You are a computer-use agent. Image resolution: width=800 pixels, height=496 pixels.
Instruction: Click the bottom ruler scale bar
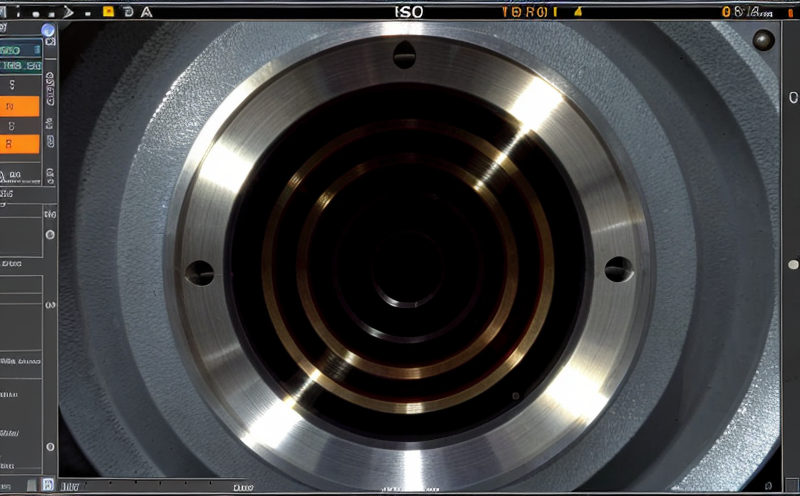click(x=158, y=485)
